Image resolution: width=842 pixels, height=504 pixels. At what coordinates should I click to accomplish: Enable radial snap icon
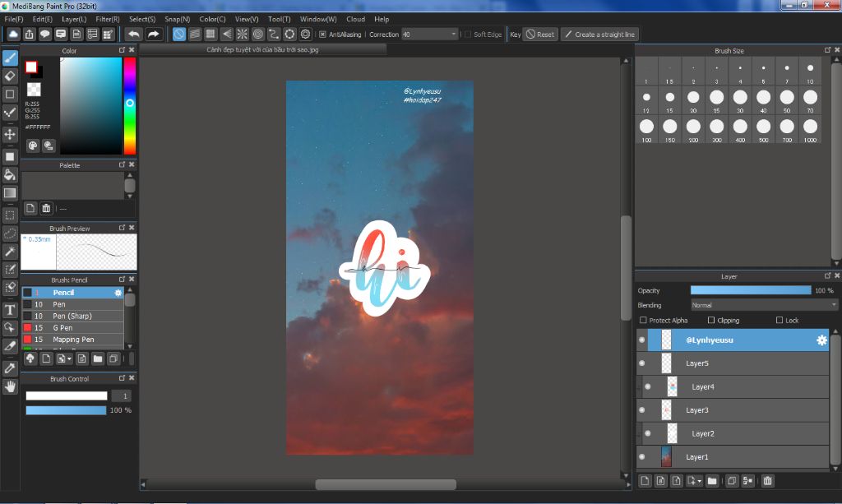(243, 35)
